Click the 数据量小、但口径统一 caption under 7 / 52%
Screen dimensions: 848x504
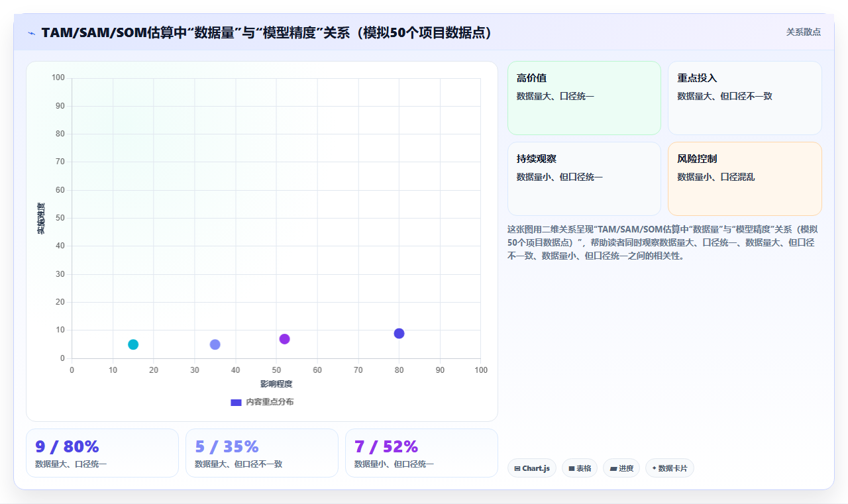[x=394, y=464]
